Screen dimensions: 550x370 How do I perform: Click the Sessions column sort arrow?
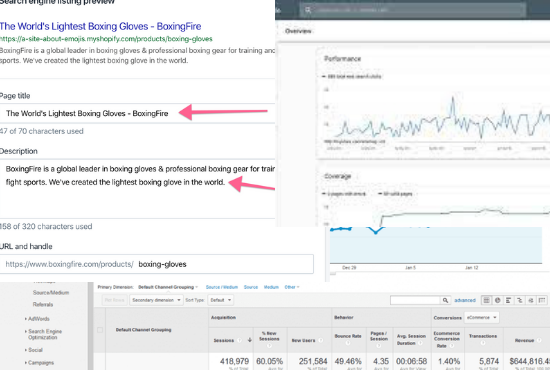250,340
